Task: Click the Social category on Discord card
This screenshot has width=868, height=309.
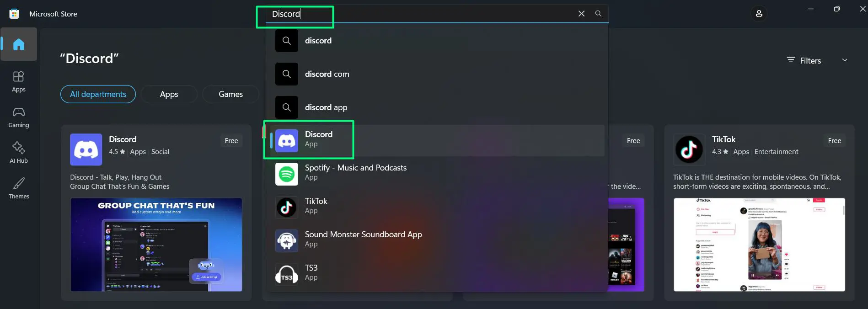Action: (x=161, y=152)
